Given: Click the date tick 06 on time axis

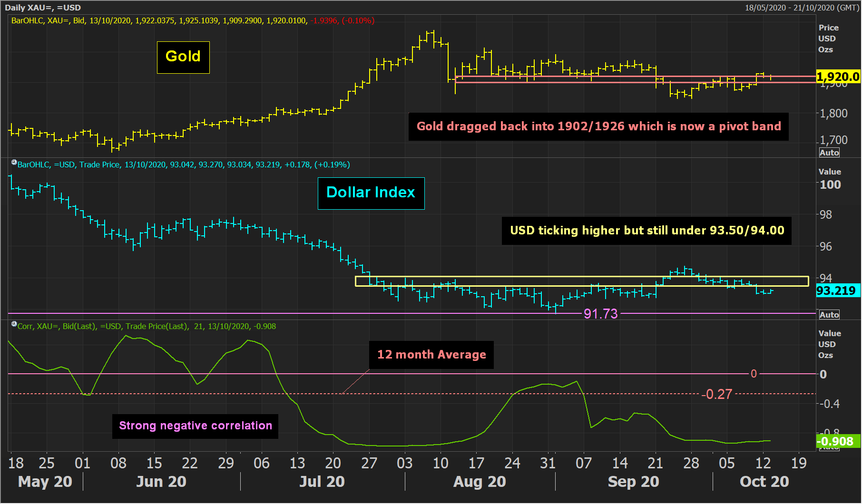Looking at the screenshot, I should tap(262, 463).
